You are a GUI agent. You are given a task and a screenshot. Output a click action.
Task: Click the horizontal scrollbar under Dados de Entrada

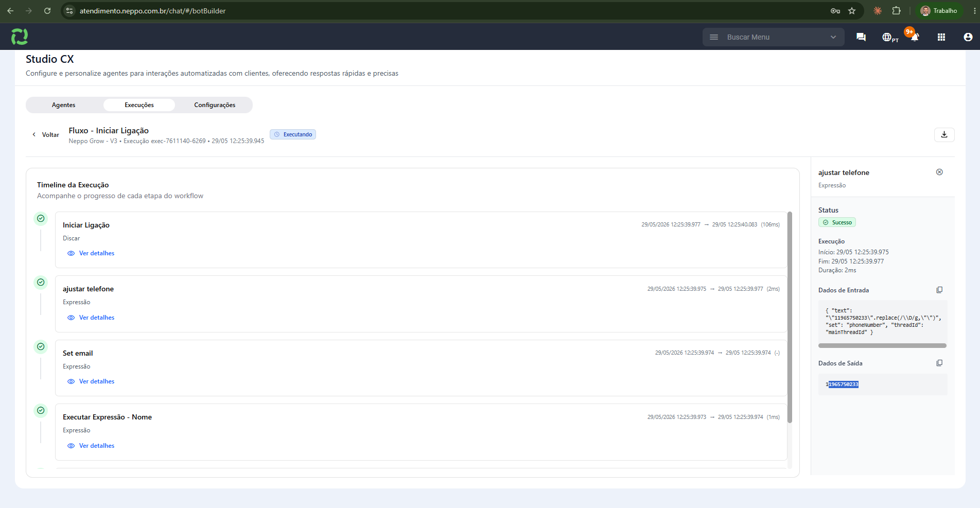[x=882, y=345]
